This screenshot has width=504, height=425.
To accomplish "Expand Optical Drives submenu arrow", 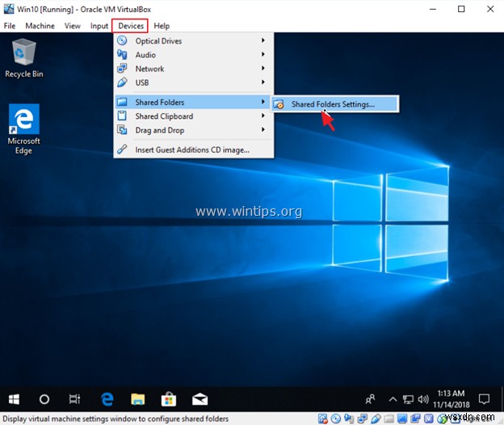I will tap(263, 40).
